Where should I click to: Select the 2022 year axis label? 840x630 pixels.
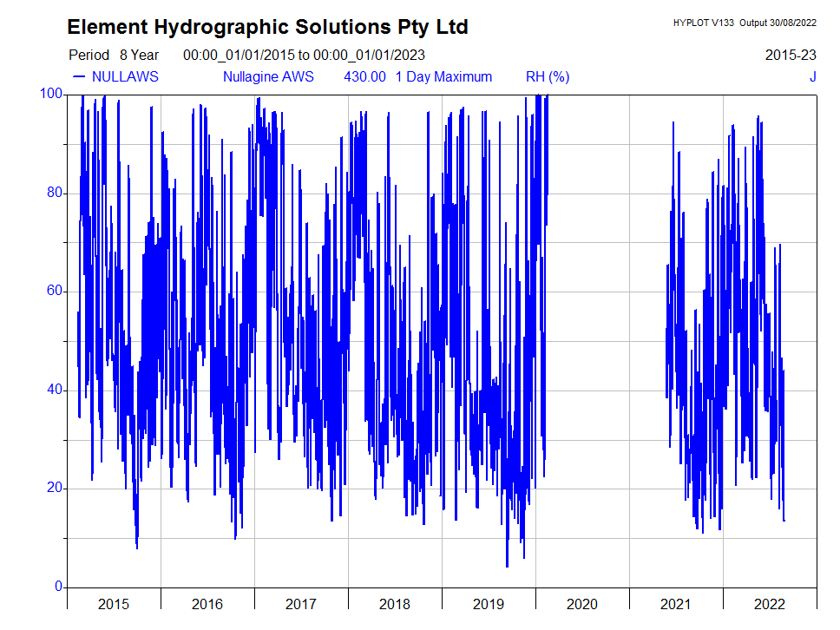770,604
